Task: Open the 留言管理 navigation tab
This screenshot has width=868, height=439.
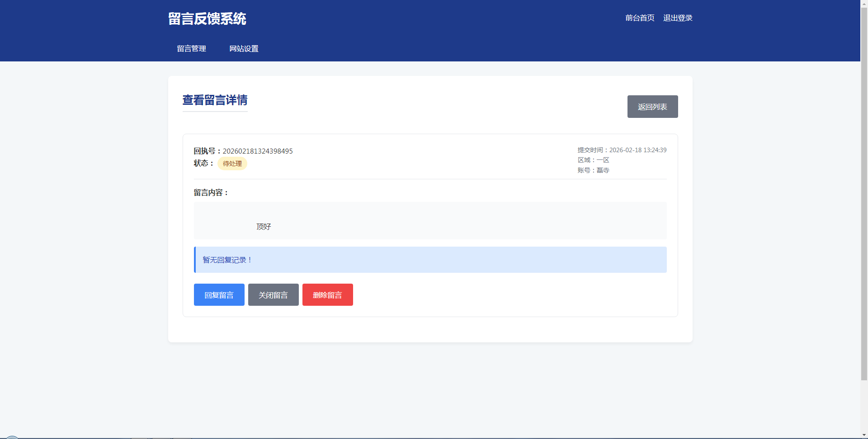Action: pyautogui.click(x=192, y=49)
